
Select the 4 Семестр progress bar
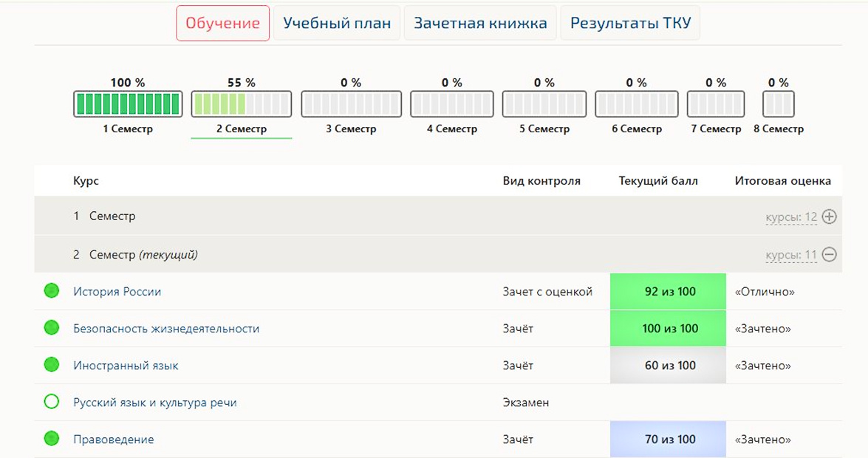(451, 104)
